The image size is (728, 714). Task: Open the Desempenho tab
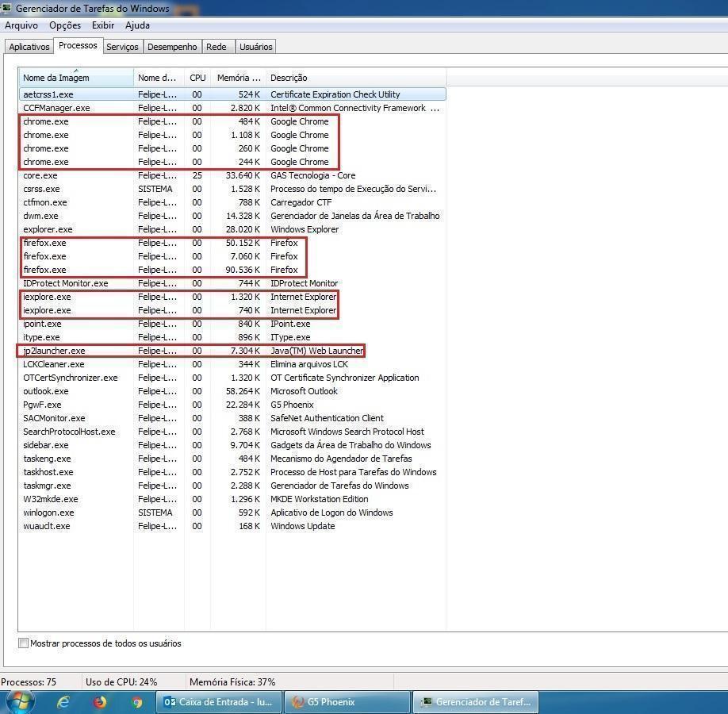click(172, 47)
